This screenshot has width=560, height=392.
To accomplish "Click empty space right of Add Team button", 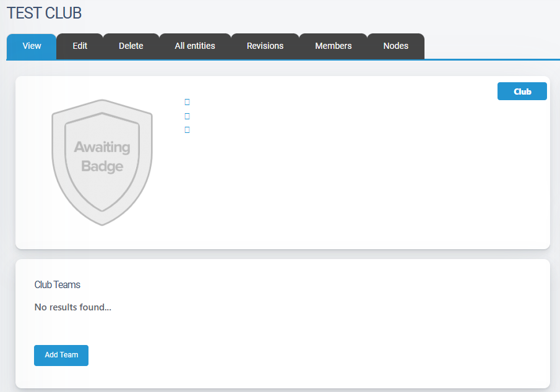I will (x=309, y=355).
